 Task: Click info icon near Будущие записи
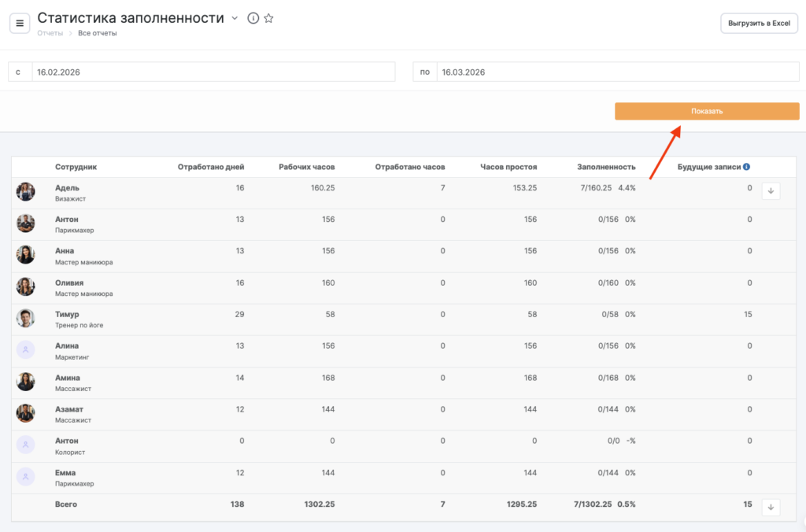[746, 167]
